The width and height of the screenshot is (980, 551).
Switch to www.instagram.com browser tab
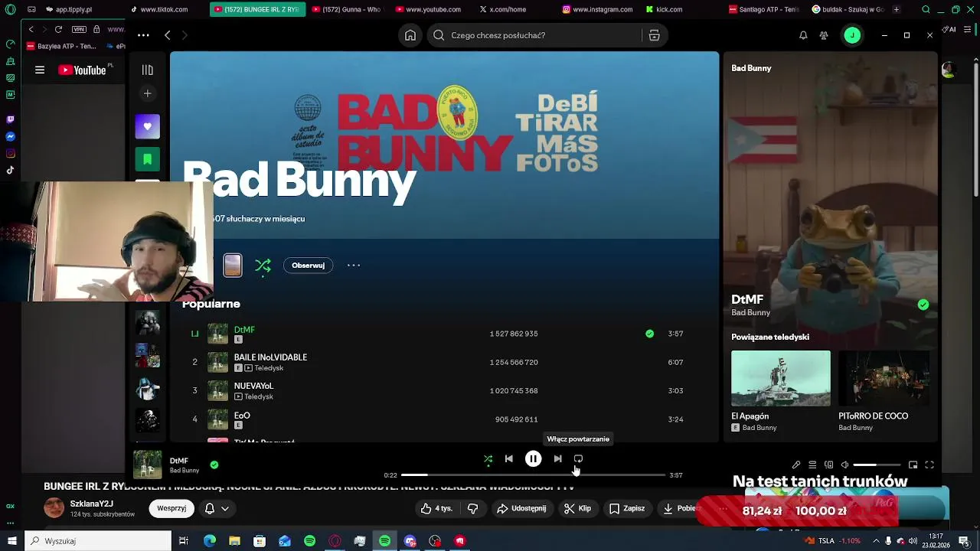tap(597, 9)
